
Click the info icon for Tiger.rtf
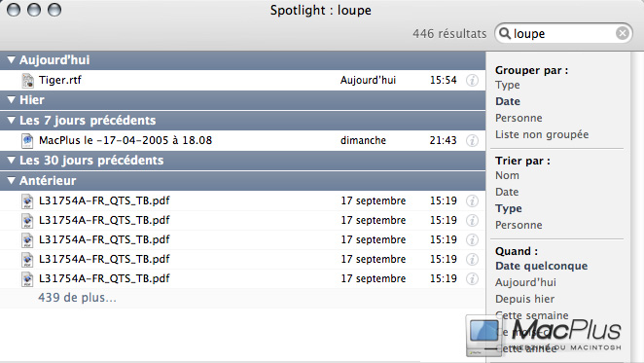click(x=473, y=80)
